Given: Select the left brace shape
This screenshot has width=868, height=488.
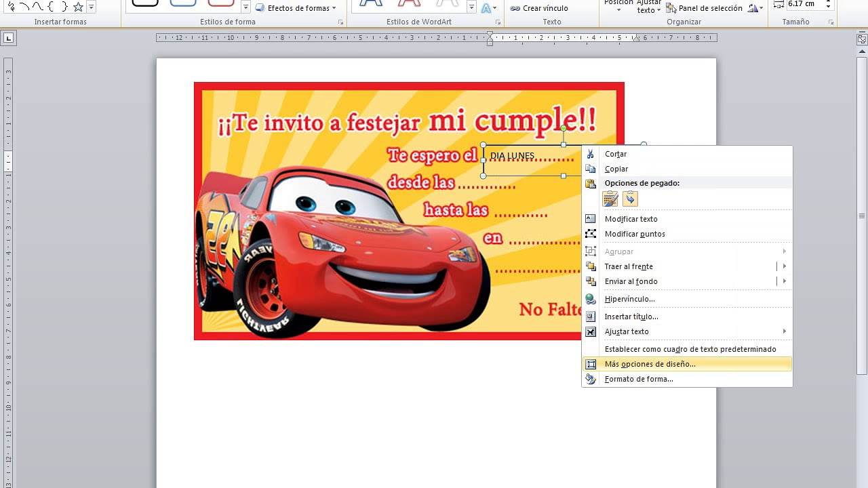Looking at the screenshot, I should (x=51, y=7).
